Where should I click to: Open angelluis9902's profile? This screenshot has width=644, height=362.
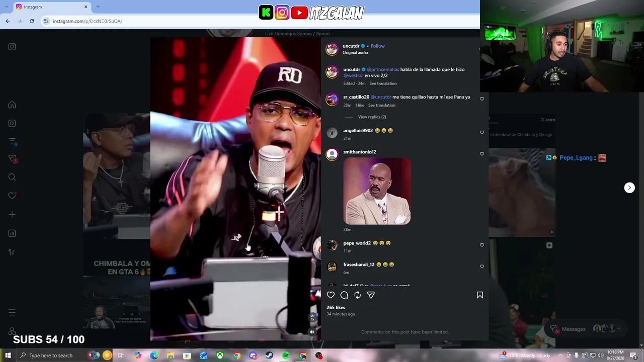358,130
